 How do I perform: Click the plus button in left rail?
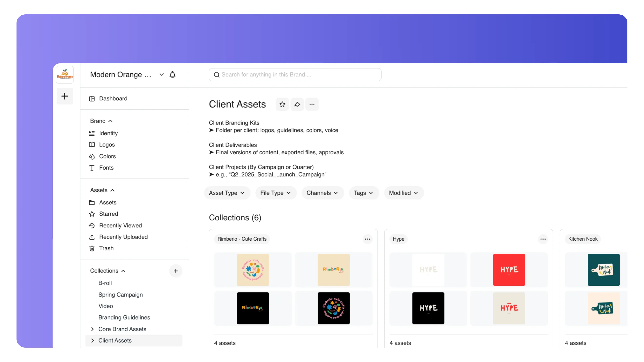[x=65, y=96]
